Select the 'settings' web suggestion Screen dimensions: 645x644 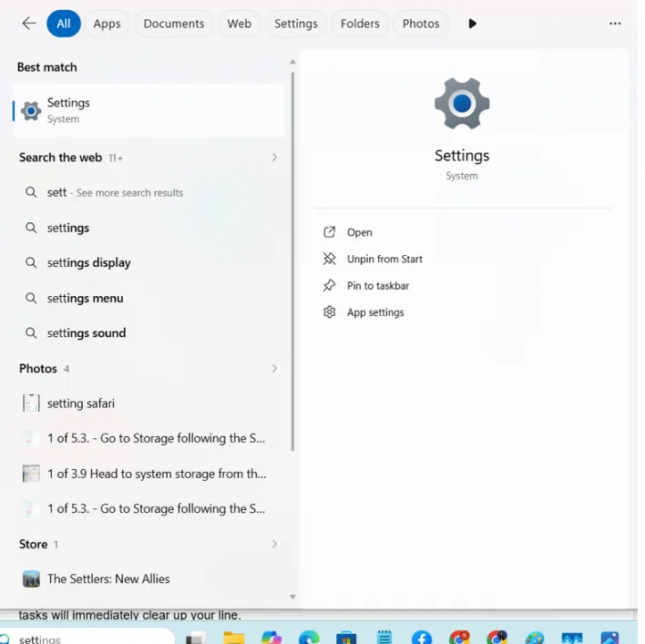[x=148, y=228]
